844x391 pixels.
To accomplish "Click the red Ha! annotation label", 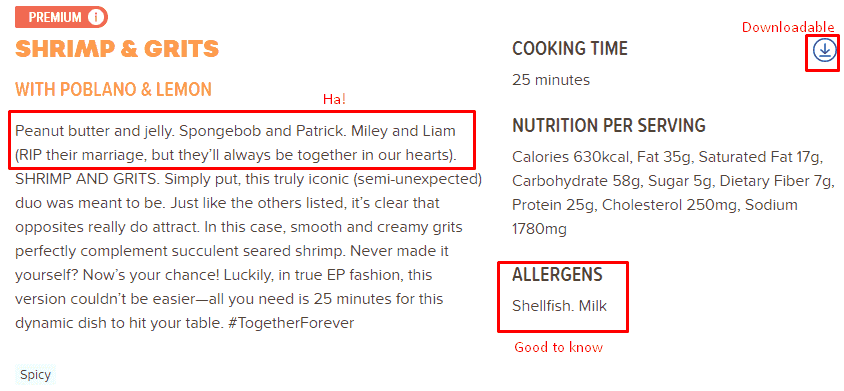I will point(334,99).
